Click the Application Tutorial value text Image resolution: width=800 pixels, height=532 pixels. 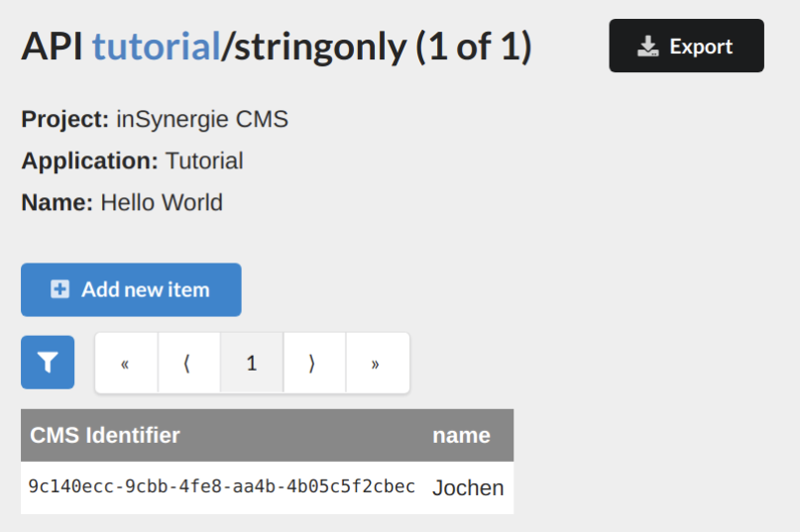204,160
